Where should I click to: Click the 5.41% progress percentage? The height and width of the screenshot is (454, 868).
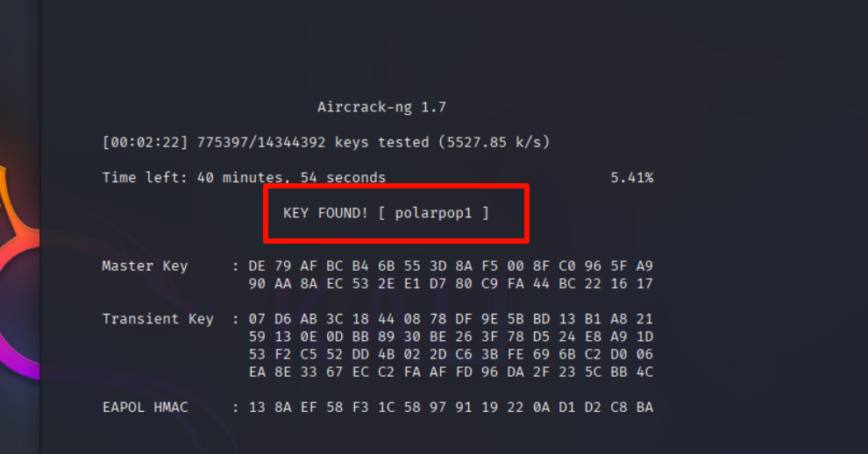[x=631, y=178]
